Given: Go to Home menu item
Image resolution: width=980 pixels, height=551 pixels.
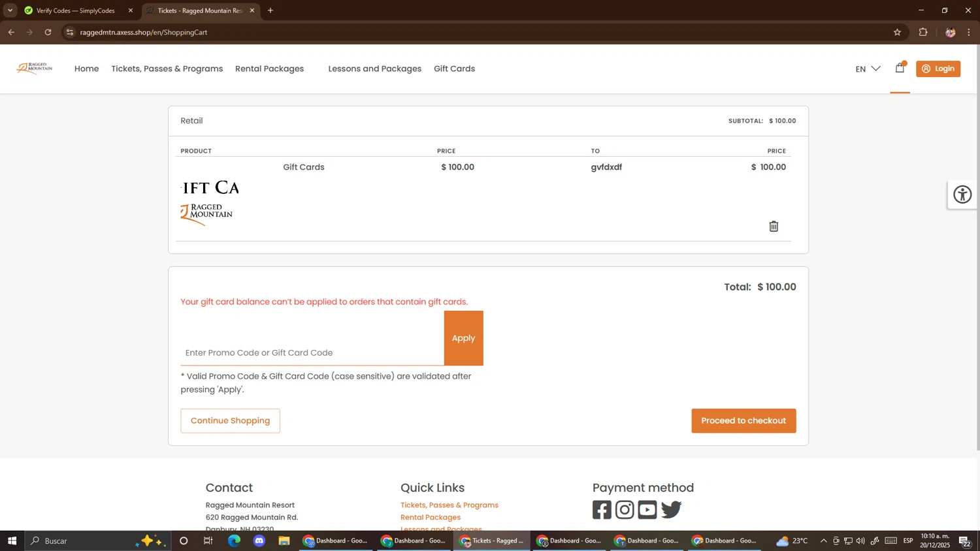Looking at the screenshot, I should [x=86, y=69].
